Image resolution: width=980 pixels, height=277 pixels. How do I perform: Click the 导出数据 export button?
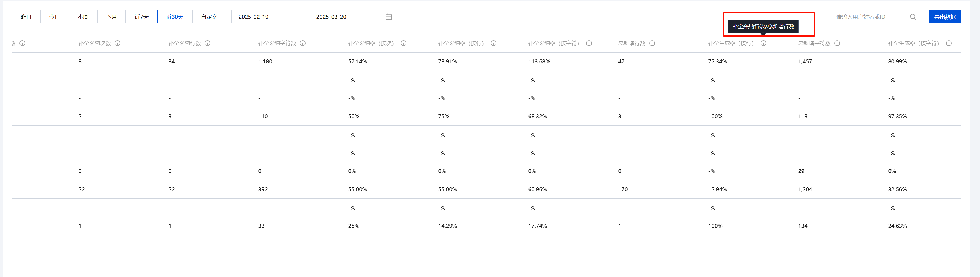click(x=945, y=17)
